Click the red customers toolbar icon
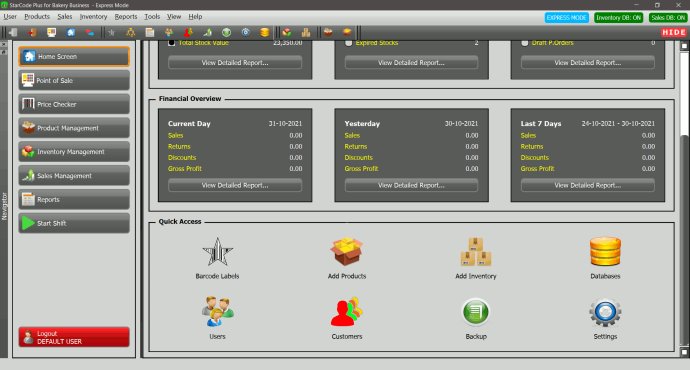Screen dimensions: 690x370 pos(188,33)
